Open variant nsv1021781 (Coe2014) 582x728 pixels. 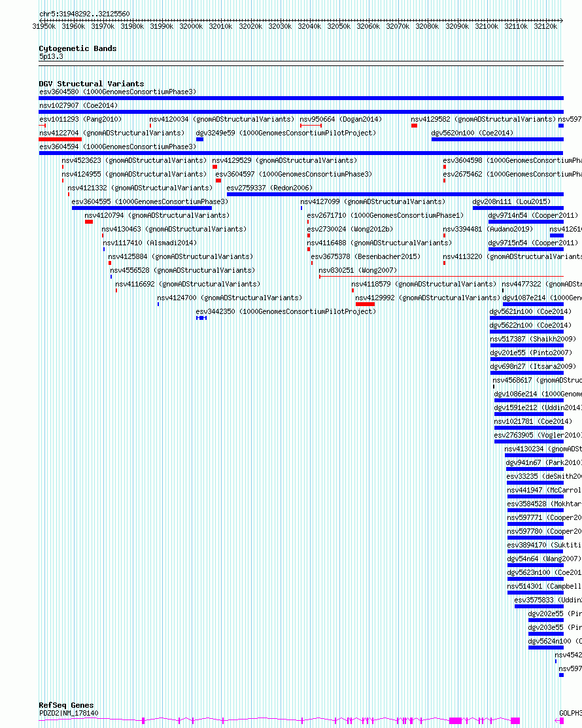[533, 421]
